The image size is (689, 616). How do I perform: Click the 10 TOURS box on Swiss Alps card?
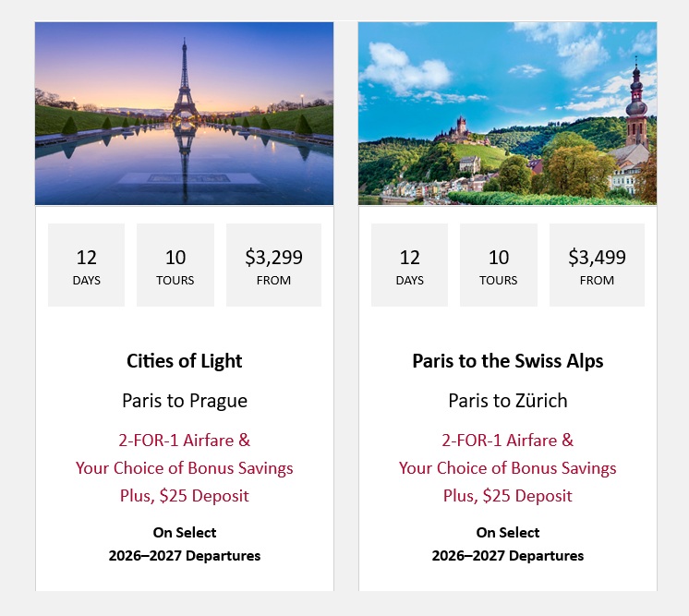tap(499, 265)
